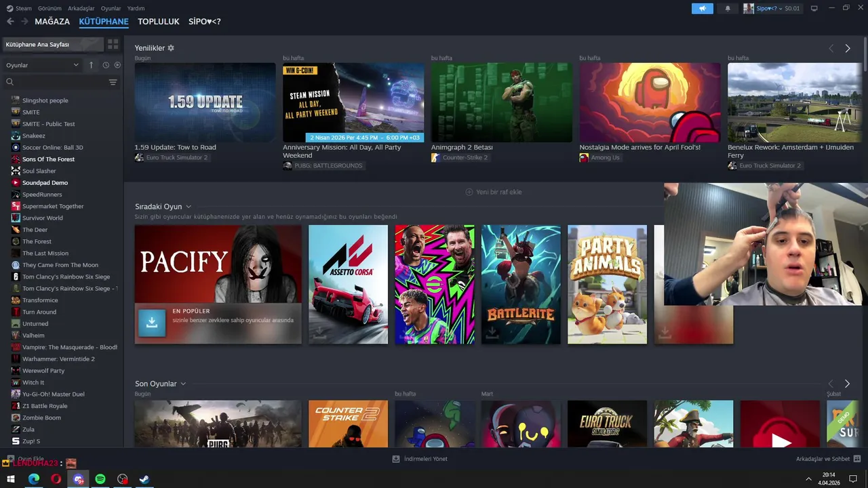Click the plus icon for Yeni bir raf ekle
Screen dimensions: 868x488
[469, 192]
